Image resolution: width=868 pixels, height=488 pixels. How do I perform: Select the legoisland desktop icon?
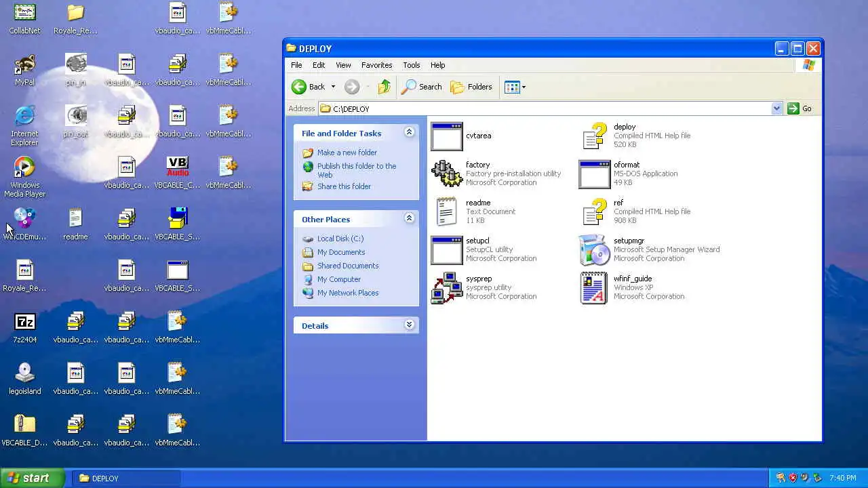pyautogui.click(x=24, y=379)
